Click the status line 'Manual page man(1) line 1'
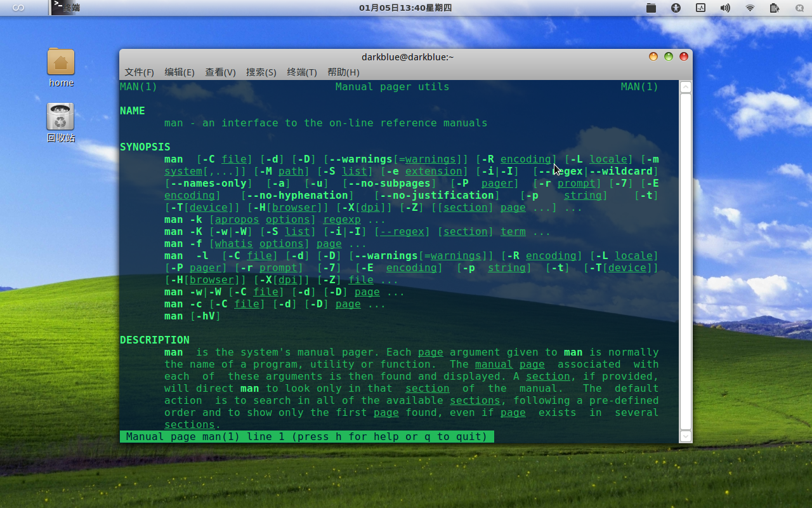 pyautogui.click(x=307, y=437)
